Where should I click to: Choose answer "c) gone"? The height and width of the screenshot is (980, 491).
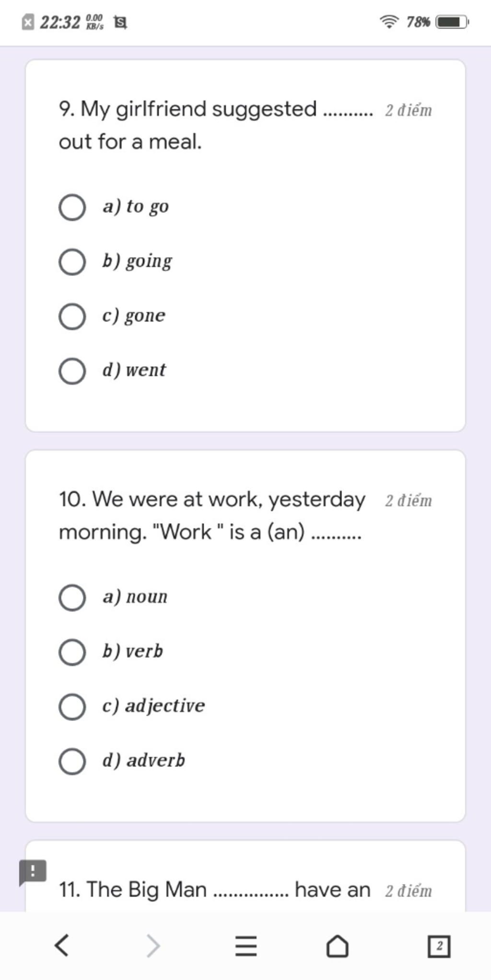(72, 316)
